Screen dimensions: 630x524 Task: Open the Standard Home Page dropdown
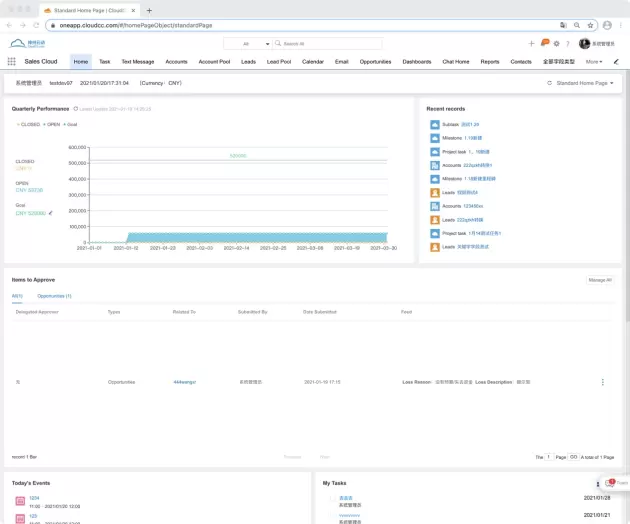pos(584,83)
